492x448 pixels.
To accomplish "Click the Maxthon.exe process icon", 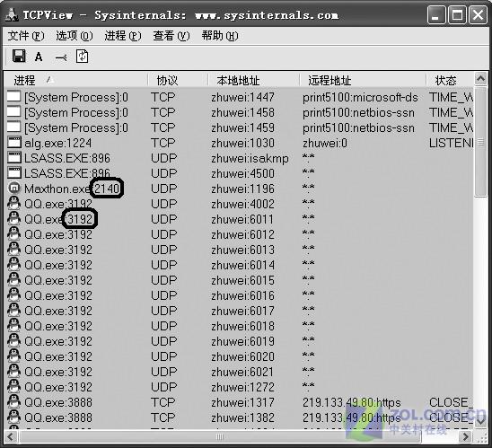I will click(14, 189).
